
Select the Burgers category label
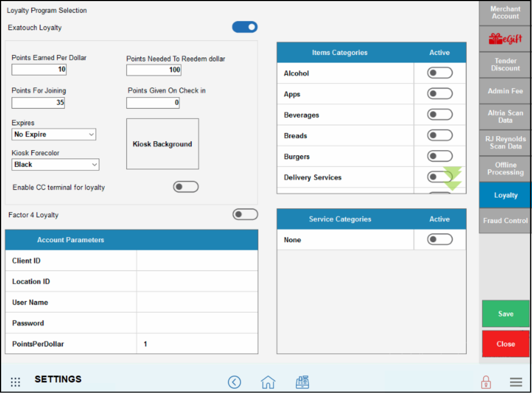coord(296,157)
